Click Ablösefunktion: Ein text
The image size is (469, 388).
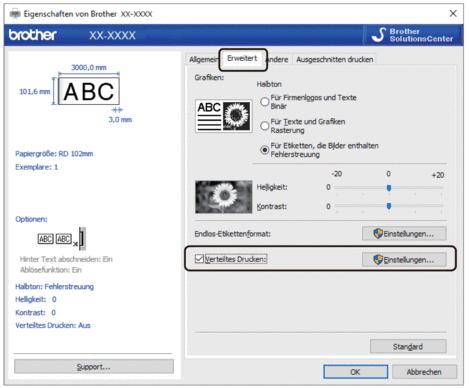point(51,270)
